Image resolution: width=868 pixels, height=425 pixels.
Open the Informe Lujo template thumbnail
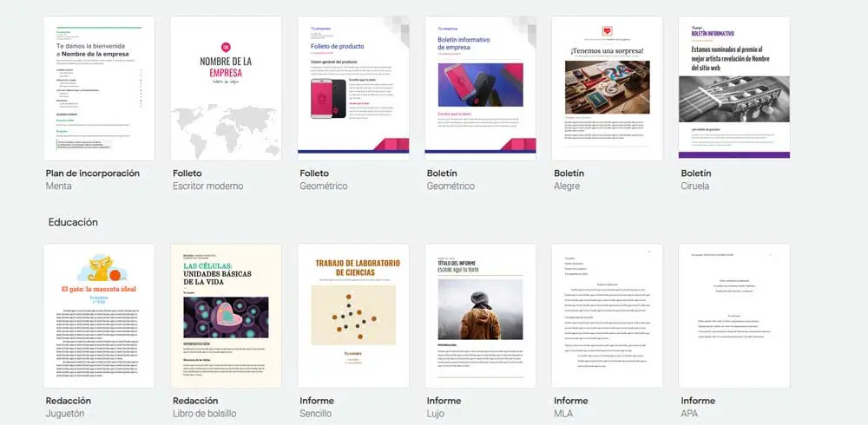click(x=480, y=316)
